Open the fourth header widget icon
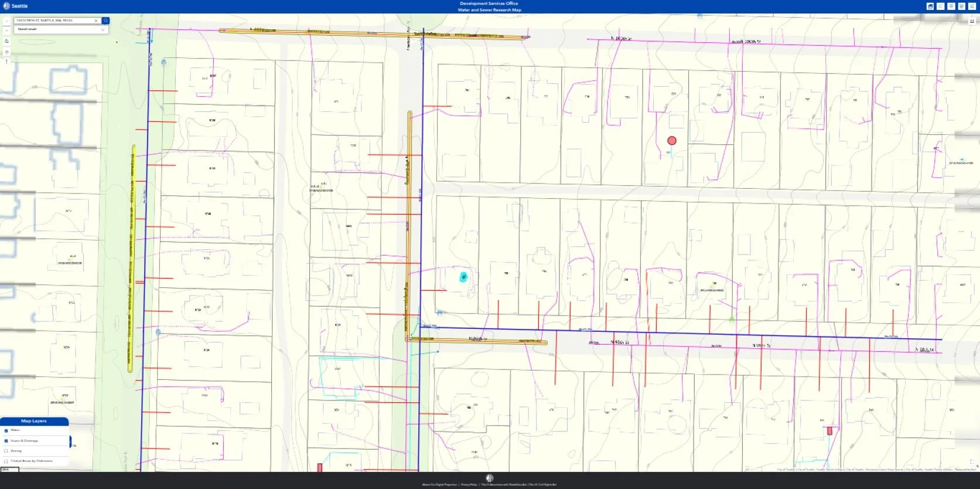Screen dimensions: 980x489 tap(961, 6)
